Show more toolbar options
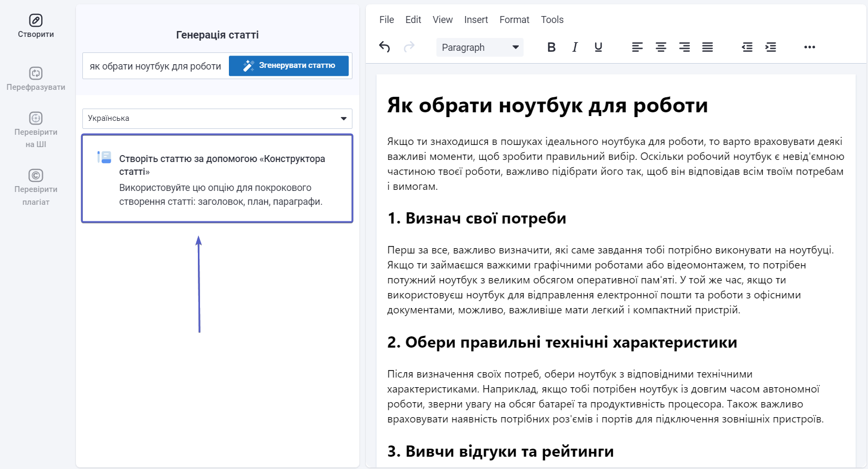This screenshot has height=469, width=868. tap(810, 47)
